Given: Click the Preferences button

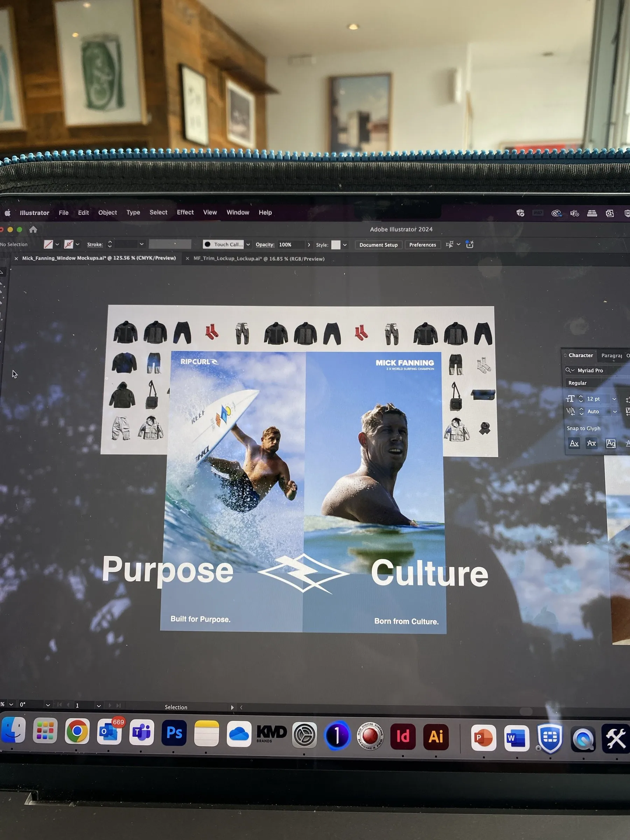Looking at the screenshot, I should pos(423,245).
